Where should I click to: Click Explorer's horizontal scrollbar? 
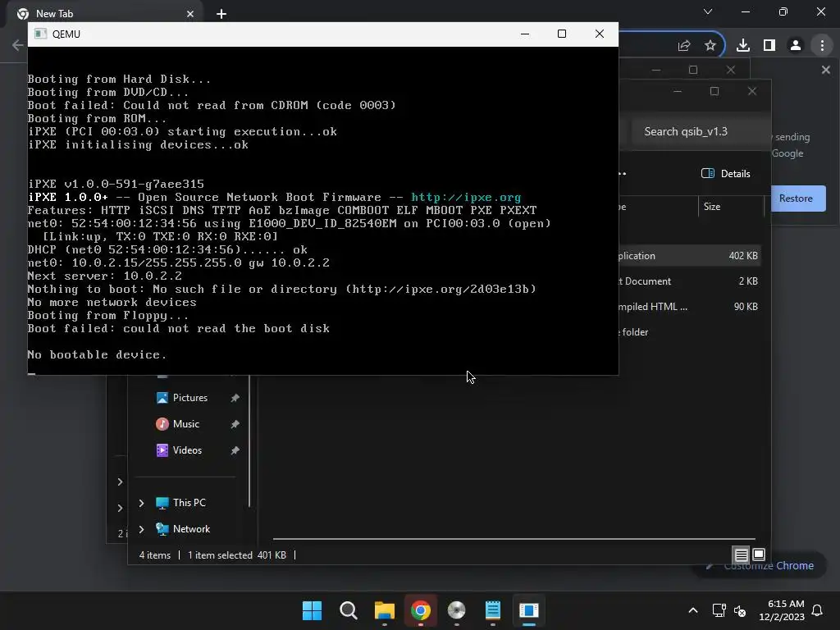coord(514,539)
